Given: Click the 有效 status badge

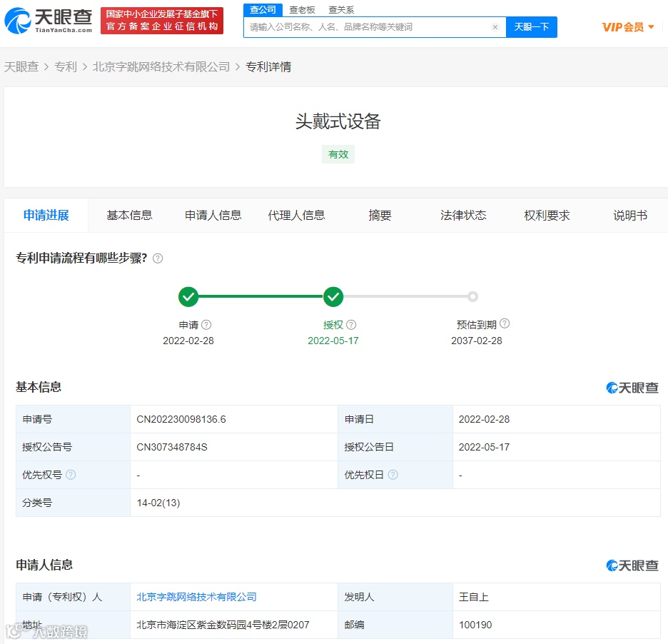Looking at the screenshot, I should point(338,154).
